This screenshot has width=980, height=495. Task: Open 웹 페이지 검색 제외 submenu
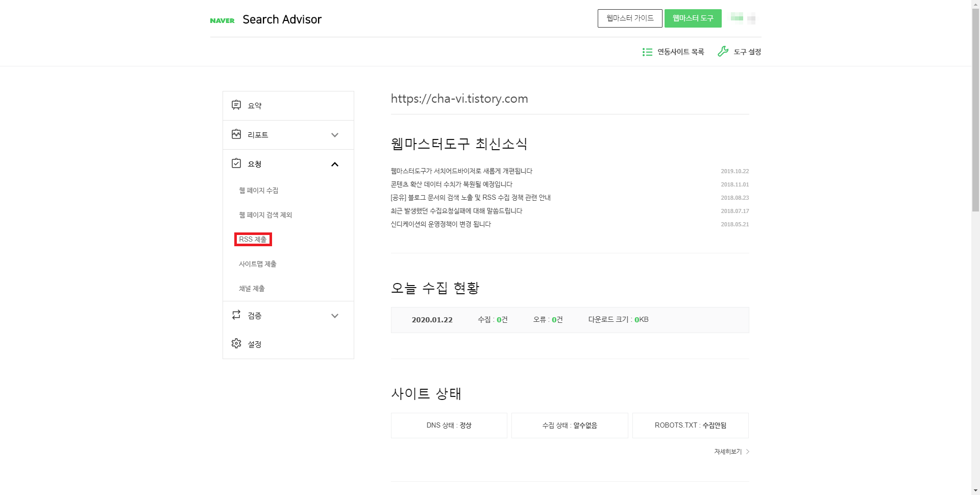click(x=265, y=215)
